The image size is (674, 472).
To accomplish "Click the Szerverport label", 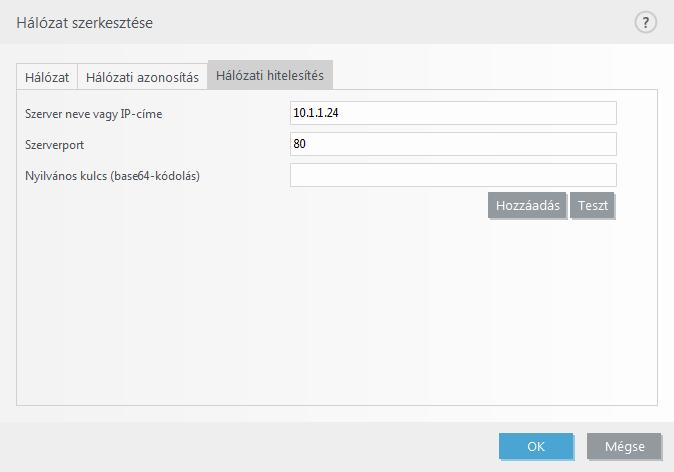I will pyautogui.click(x=55, y=145).
